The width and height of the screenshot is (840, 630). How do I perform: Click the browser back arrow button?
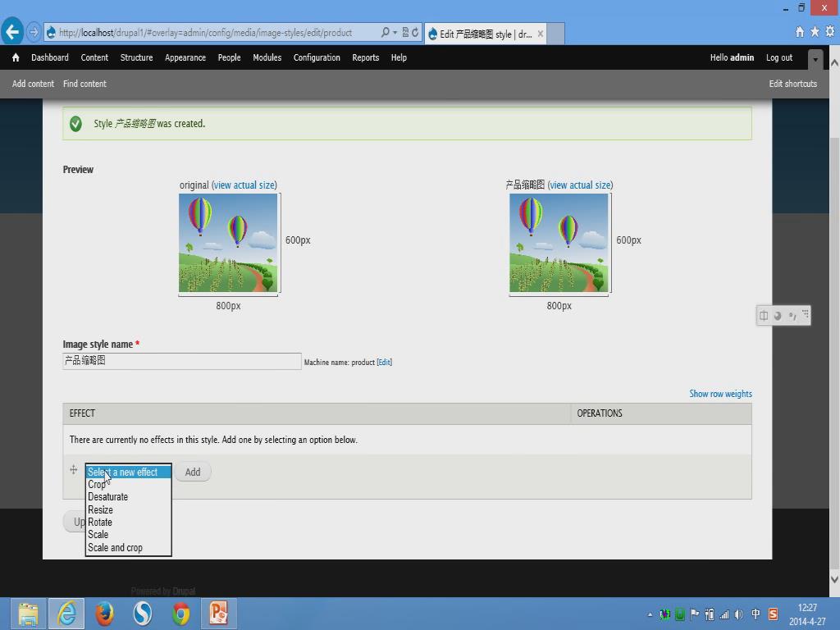pos(12,32)
